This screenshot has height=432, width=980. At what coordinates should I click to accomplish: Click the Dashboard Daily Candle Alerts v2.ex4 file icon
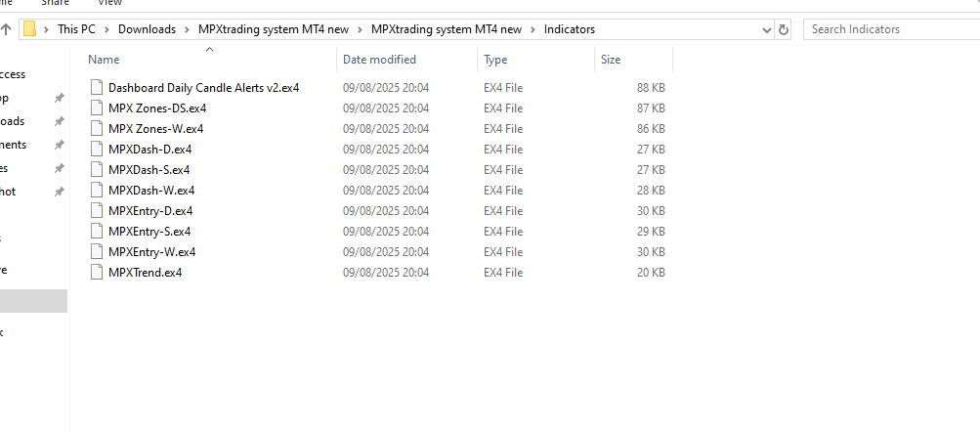96,88
